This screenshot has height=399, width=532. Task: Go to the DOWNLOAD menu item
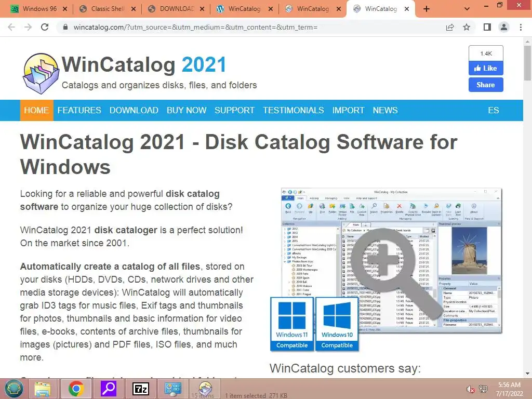(134, 110)
